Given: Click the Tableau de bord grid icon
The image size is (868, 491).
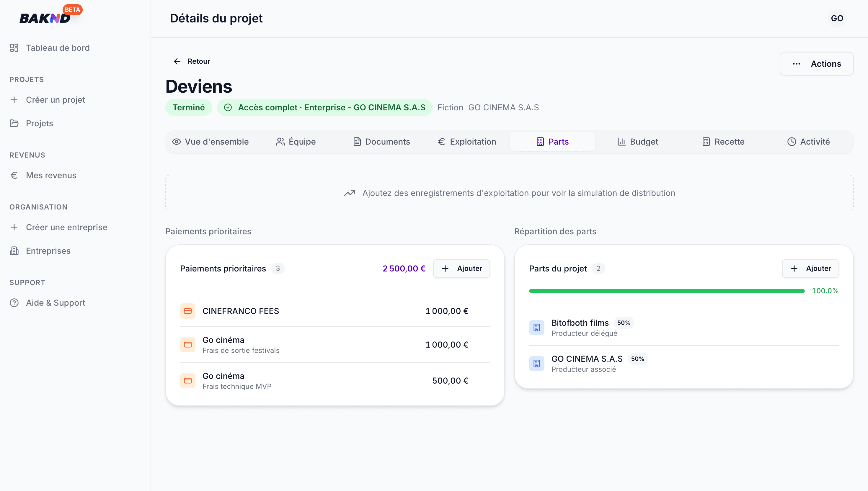Looking at the screenshot, I should [x=14, y=48].
